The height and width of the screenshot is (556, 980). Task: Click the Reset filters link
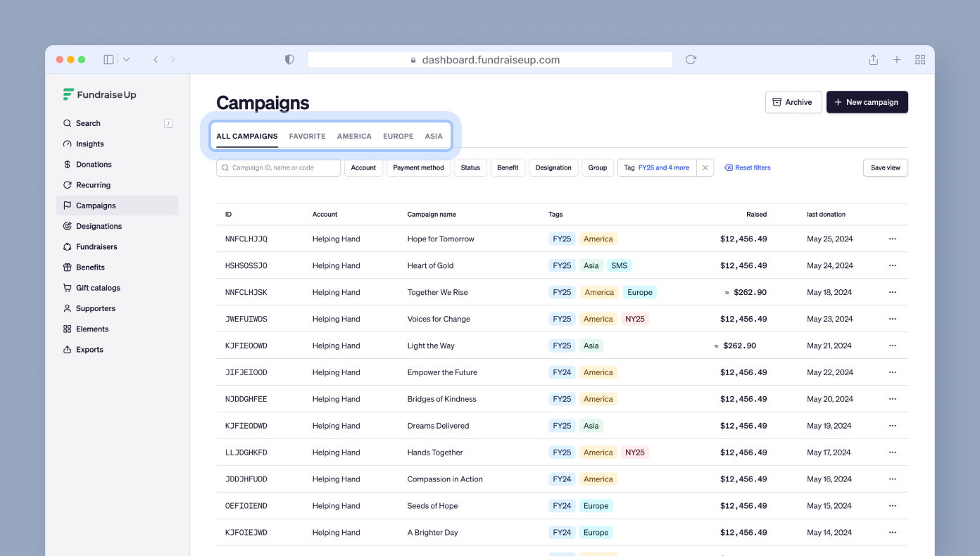[752, 168]
